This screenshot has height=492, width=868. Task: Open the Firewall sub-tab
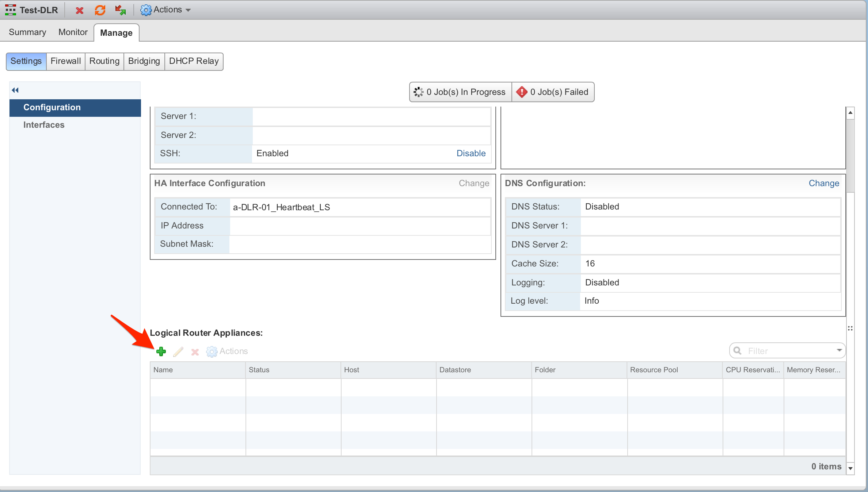66,61
